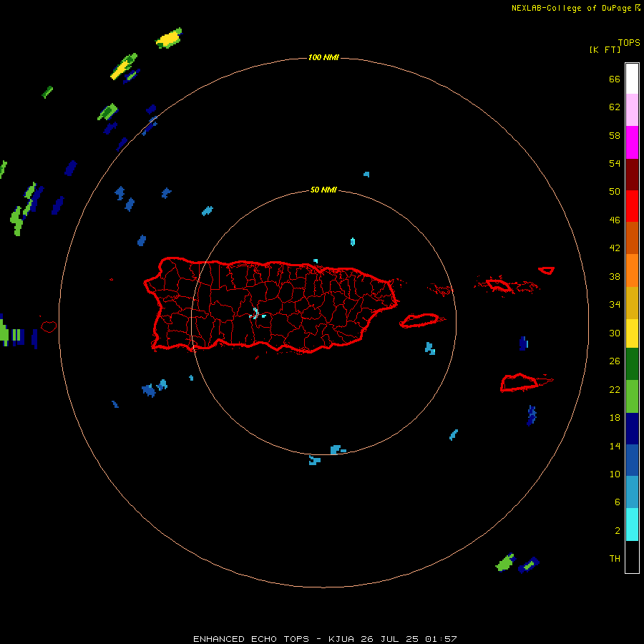Image resolution: width=644 pixels, height=644 pixels.
Task: Click the light pink legend swatch
Action: tap(632, 109)
